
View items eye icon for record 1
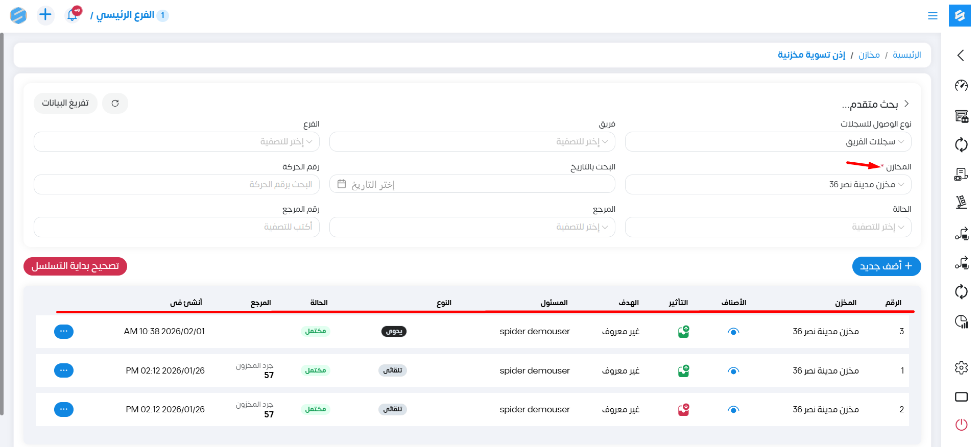(x=733, y=371)
